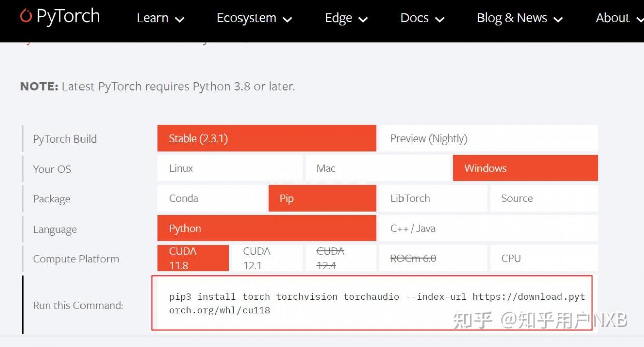Click the Run this Command label
Screen dimensions: 644x347
tap(78, 305)
